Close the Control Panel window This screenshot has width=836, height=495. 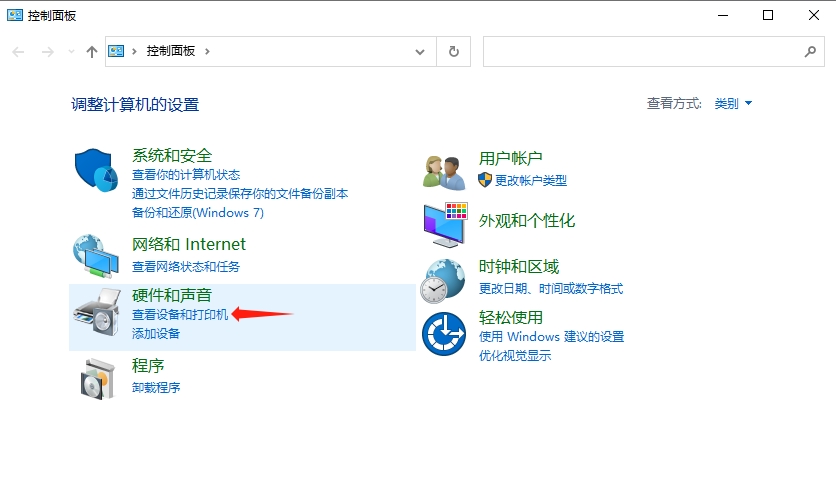coord(814,15)
